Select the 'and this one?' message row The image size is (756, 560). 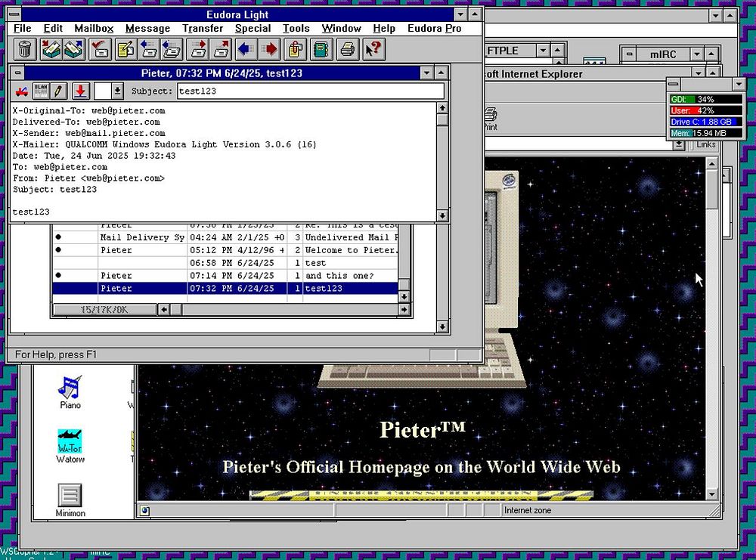225,276
